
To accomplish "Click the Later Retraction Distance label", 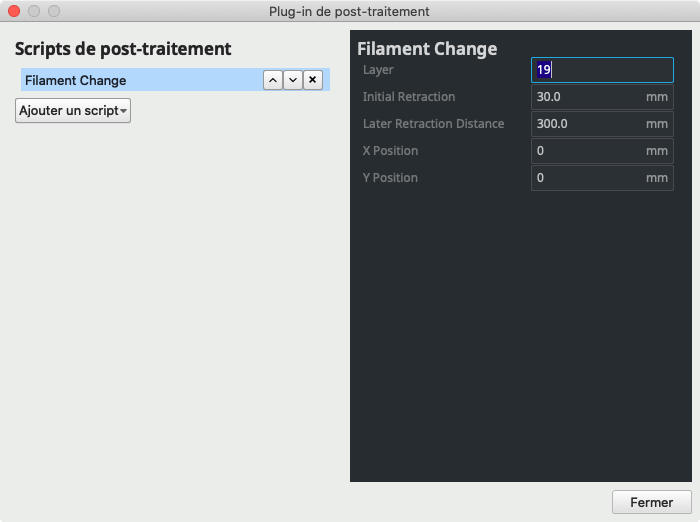I will (x=433, y=124).
